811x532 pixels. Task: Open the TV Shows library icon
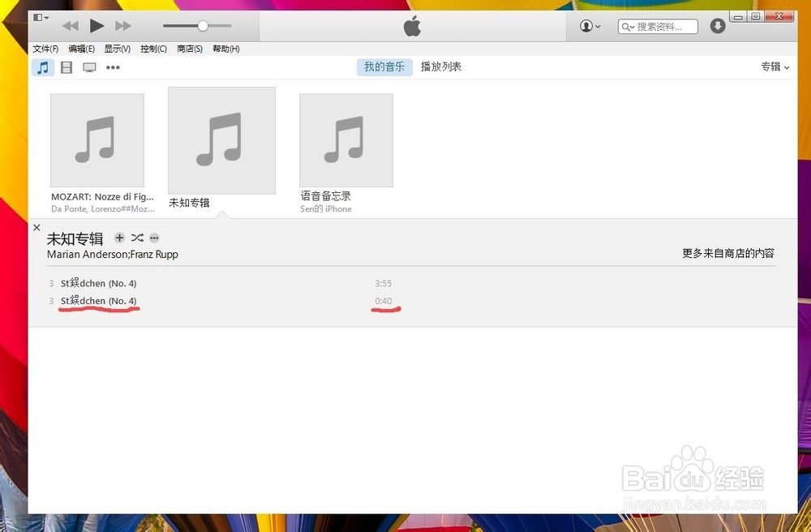pyautogui.click(x=88, y=67)
